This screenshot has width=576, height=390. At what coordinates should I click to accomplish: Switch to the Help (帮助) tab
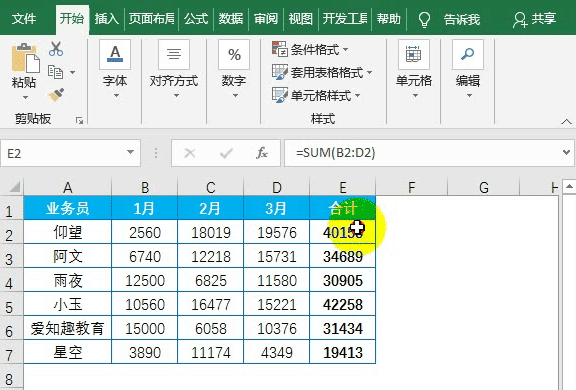tap(389, 19)
